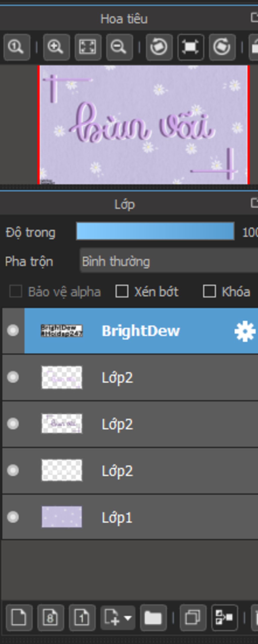Adjust the Độ trong opacity slider
This screenshot has height=644, width=258.
[x=155, y=231]
